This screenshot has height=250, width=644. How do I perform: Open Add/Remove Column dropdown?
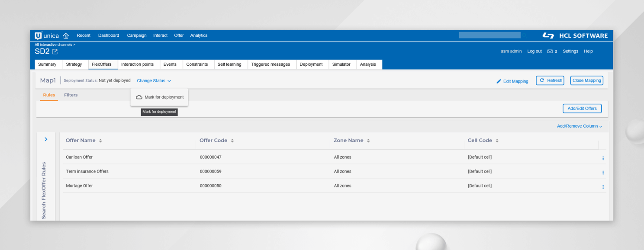[x=579, y=126]
